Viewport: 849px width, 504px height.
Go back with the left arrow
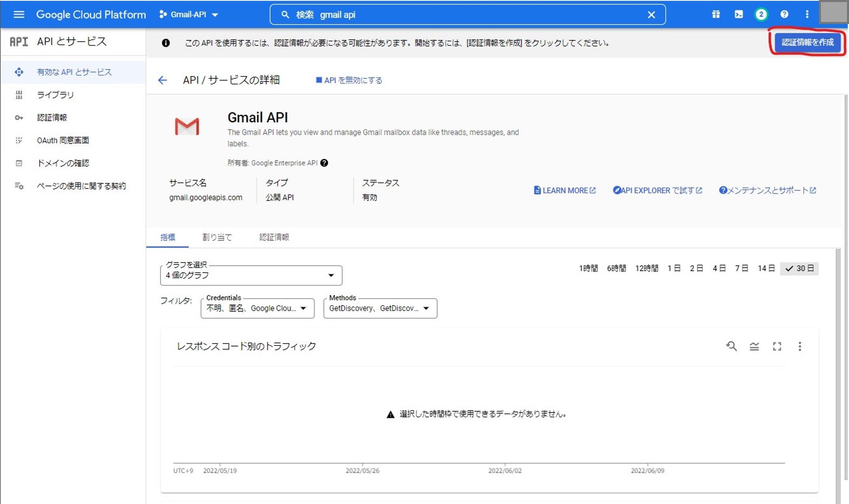pyautogui.click(x=162, y=80)
